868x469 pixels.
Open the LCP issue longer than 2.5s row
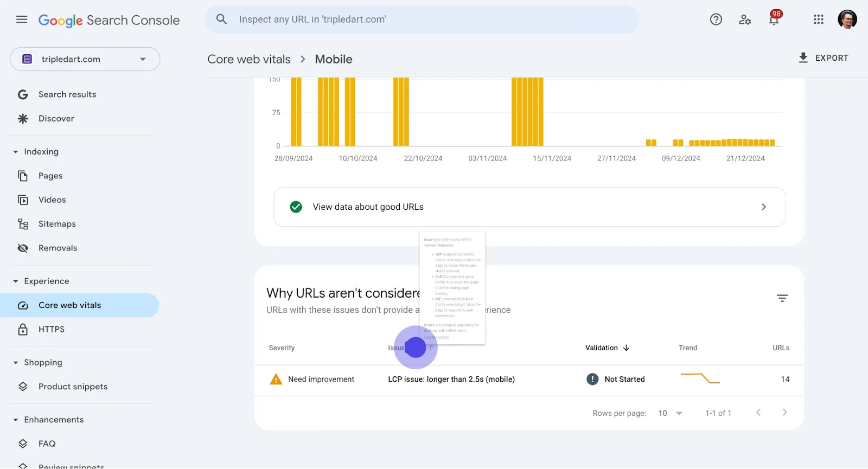529,380
